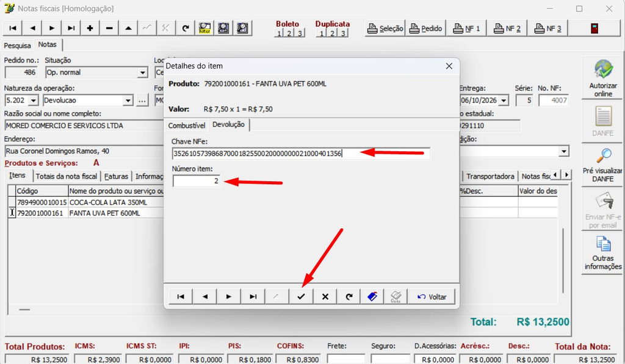Click into the Chave NFe field

301,153
